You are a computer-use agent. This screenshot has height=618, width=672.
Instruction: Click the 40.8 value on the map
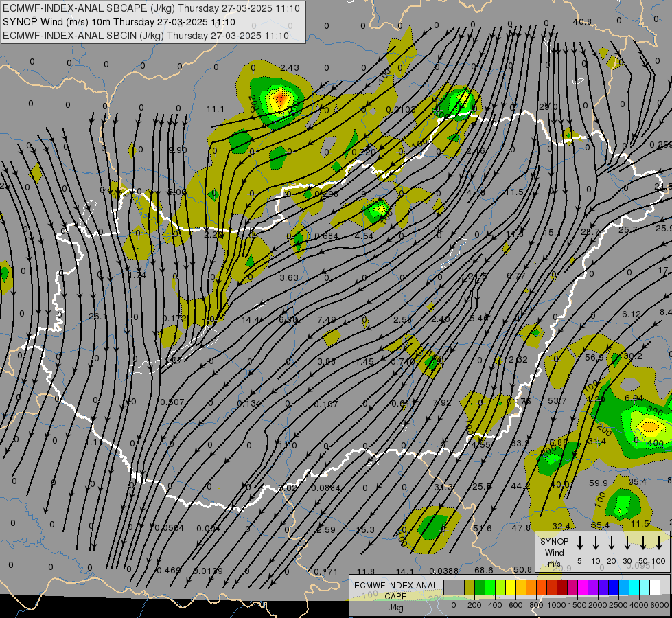(582, 22)
